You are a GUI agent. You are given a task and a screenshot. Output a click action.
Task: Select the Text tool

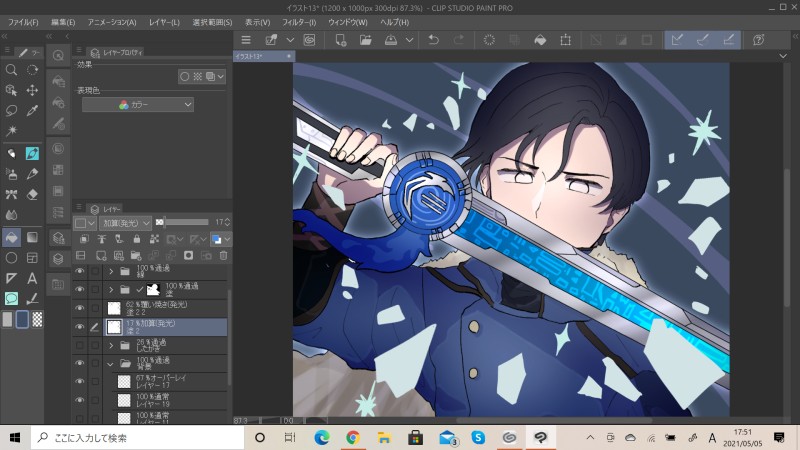(32, 278)
